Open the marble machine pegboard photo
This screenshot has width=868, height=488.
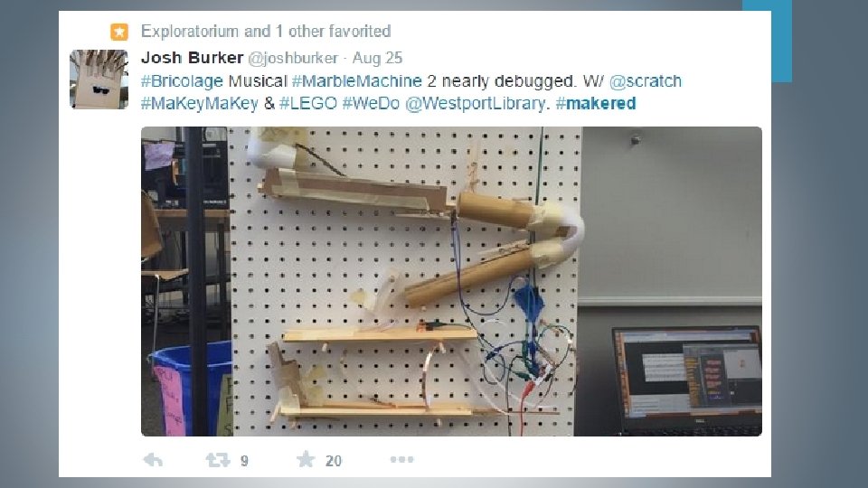(x=451, y=282)
